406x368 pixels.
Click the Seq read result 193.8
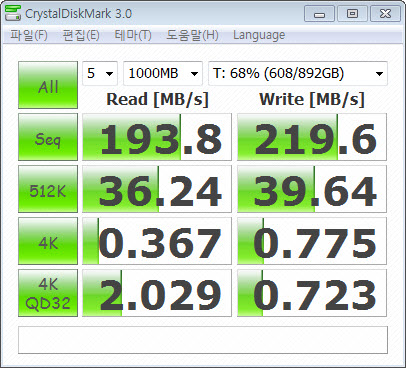tap(157, 137)
